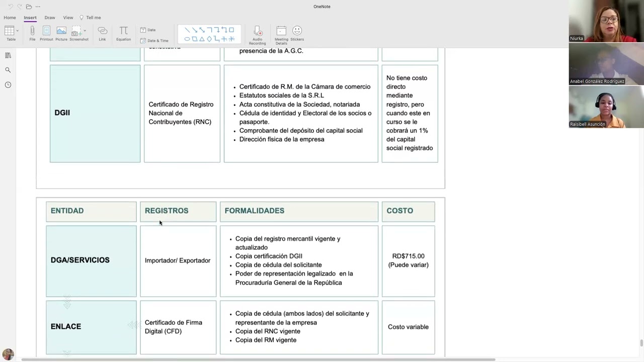
Task: Insert the current Date
Action: click(148, 30)
